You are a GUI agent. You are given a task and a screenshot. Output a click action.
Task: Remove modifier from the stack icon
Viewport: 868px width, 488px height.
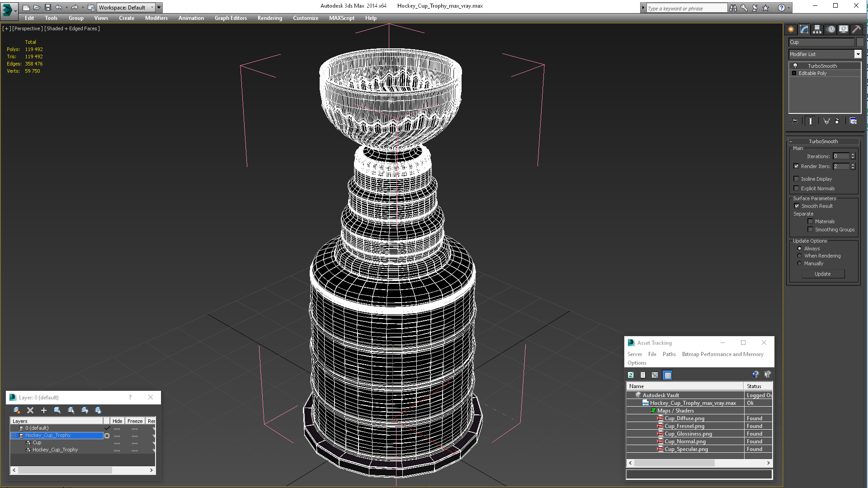click(x=837, y=121)
